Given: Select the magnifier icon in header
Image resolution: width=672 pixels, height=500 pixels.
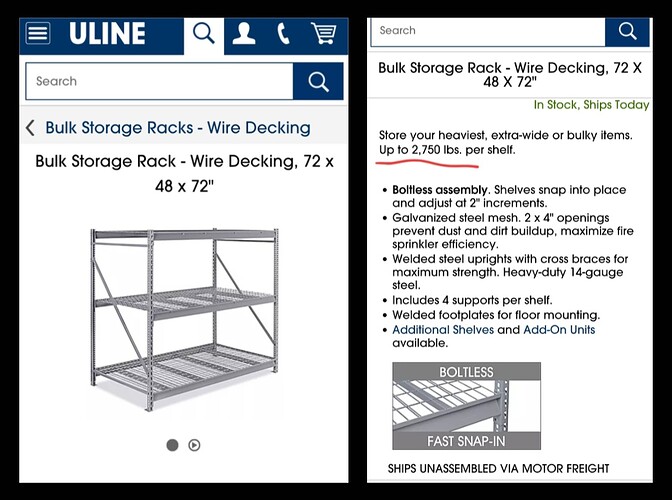Looking at the screenshot, I should click(x=204, y=33).
